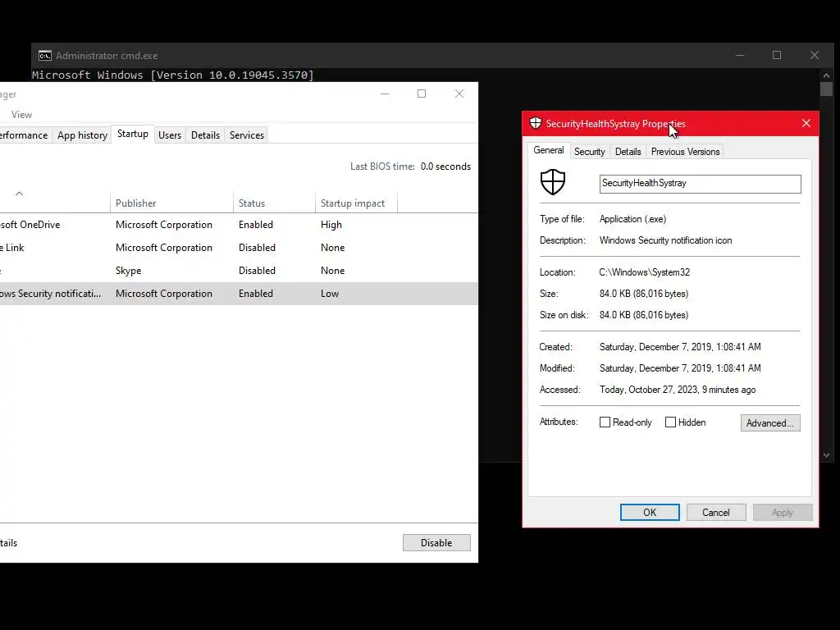Open the Details tab in Task Manager

[205, 135]
